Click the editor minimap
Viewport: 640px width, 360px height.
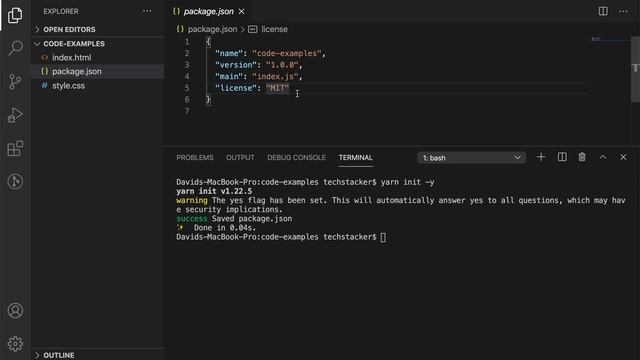pos(610,39)
